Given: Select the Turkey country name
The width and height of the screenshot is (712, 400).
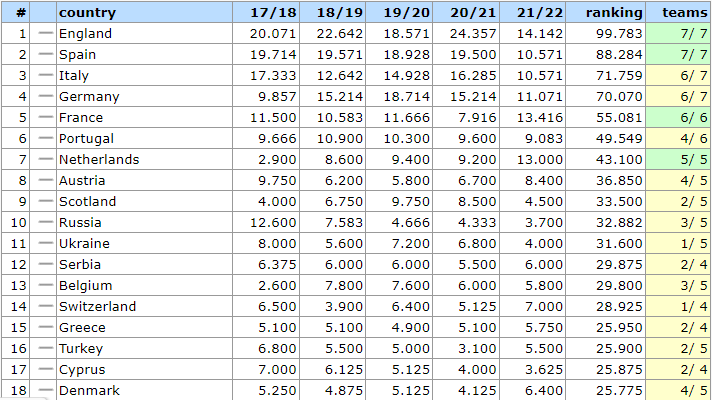Looking at the screenshot, I should [81, 348].
